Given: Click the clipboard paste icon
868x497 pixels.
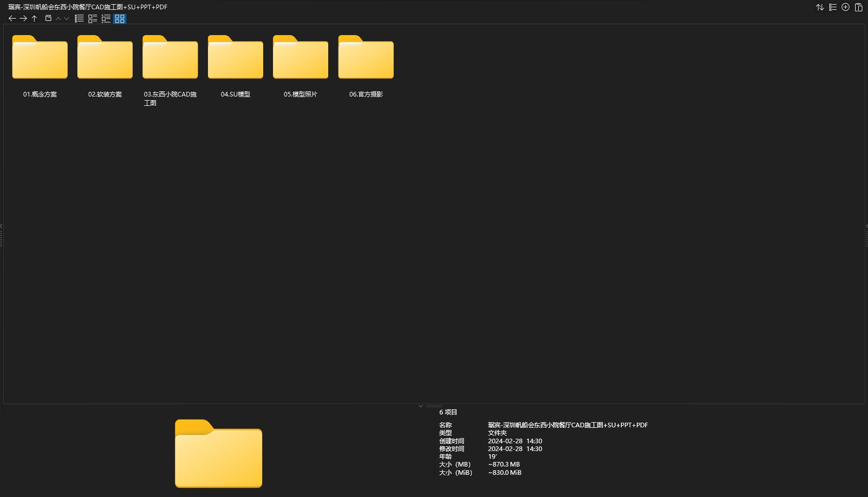Looking at the screenshot, I should [859, 7].
